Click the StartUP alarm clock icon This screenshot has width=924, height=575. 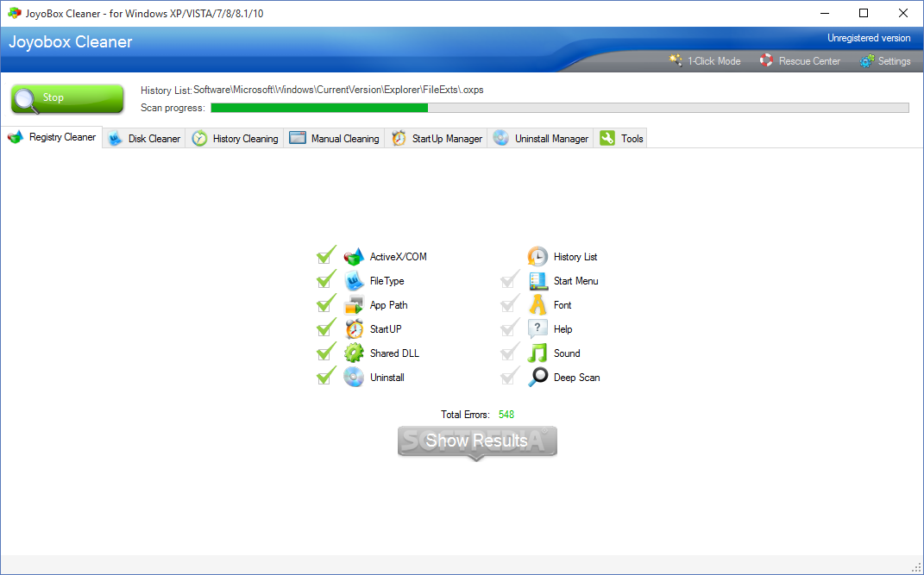(355, 329)
